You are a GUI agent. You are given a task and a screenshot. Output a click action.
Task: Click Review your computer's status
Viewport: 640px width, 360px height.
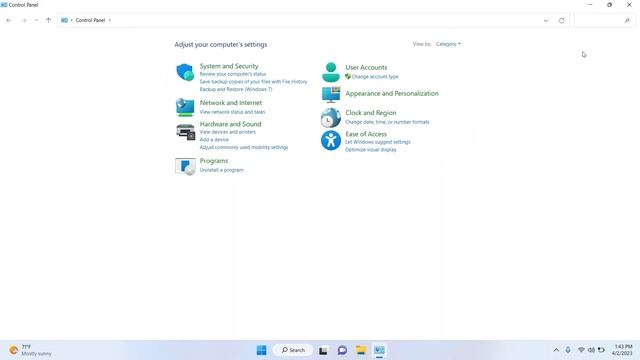click(233, 74)
